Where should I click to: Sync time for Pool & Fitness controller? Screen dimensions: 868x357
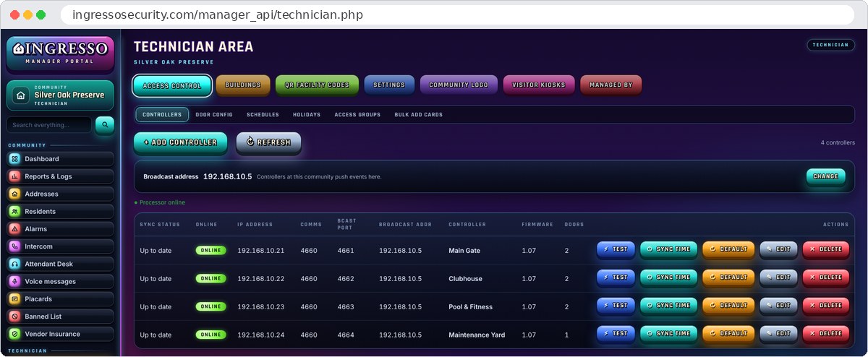point(669,306)
